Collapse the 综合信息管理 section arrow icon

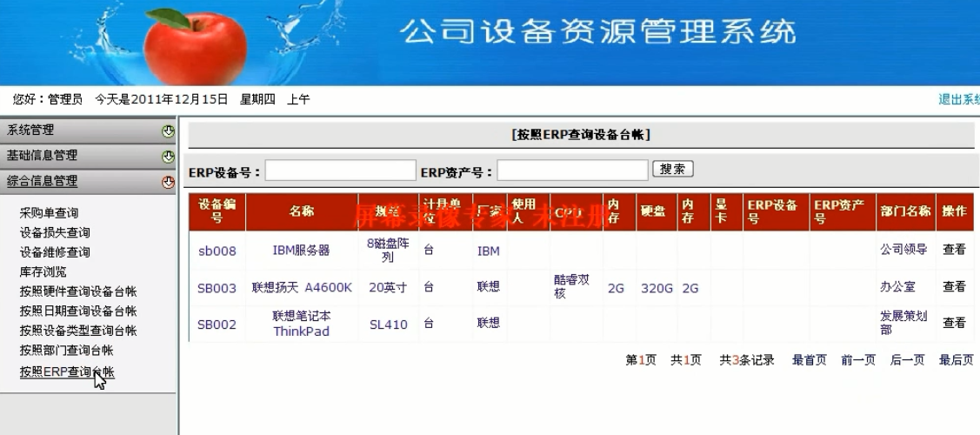(169, 182)
